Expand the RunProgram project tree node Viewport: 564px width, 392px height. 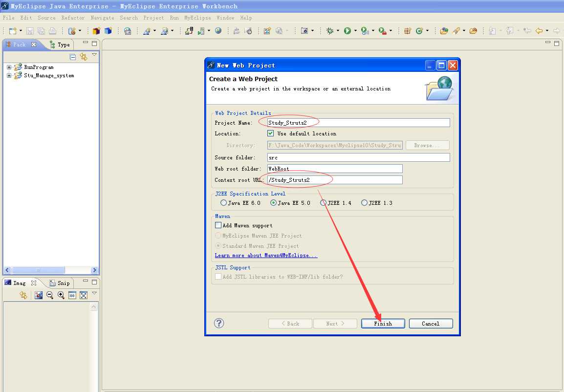pos(9,67)
